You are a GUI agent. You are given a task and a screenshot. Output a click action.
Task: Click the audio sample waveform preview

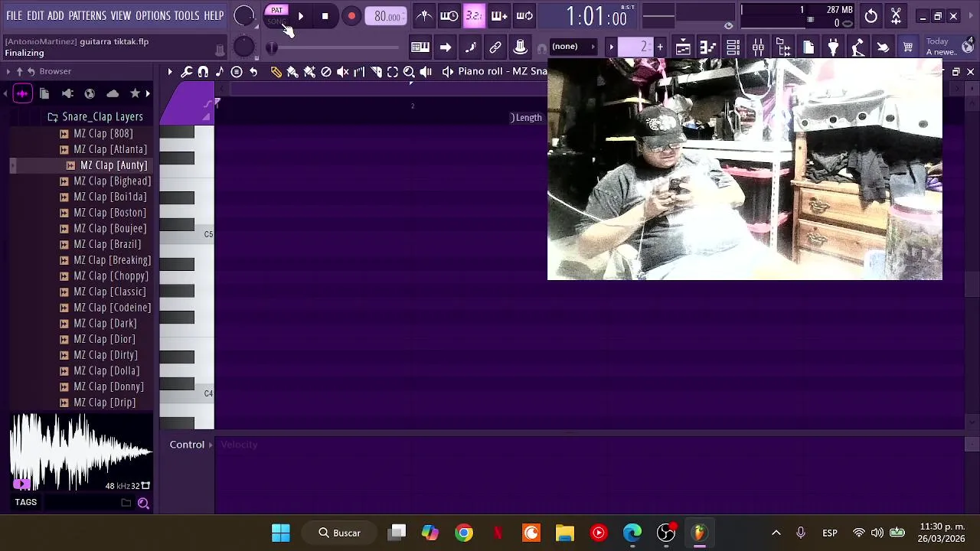80,450
